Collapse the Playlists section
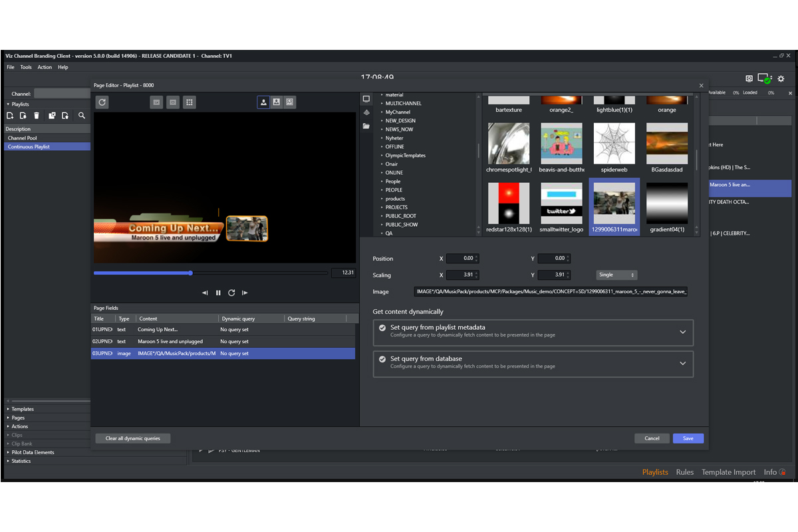The width and height of the screenshot is (798, 532). pos(8,104)
